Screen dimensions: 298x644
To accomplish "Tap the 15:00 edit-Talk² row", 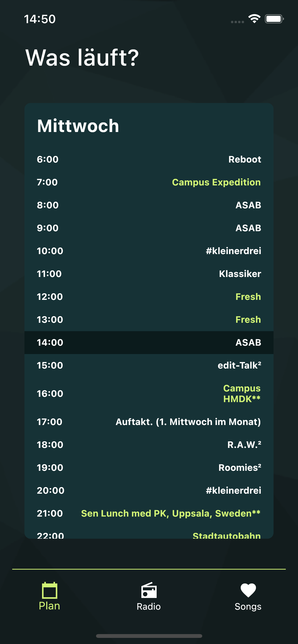I will coord(149,365).
